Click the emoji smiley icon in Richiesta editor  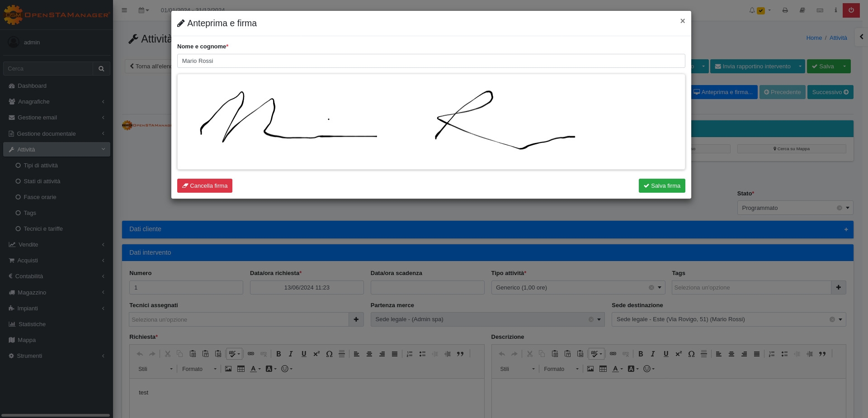pos(285,369)
